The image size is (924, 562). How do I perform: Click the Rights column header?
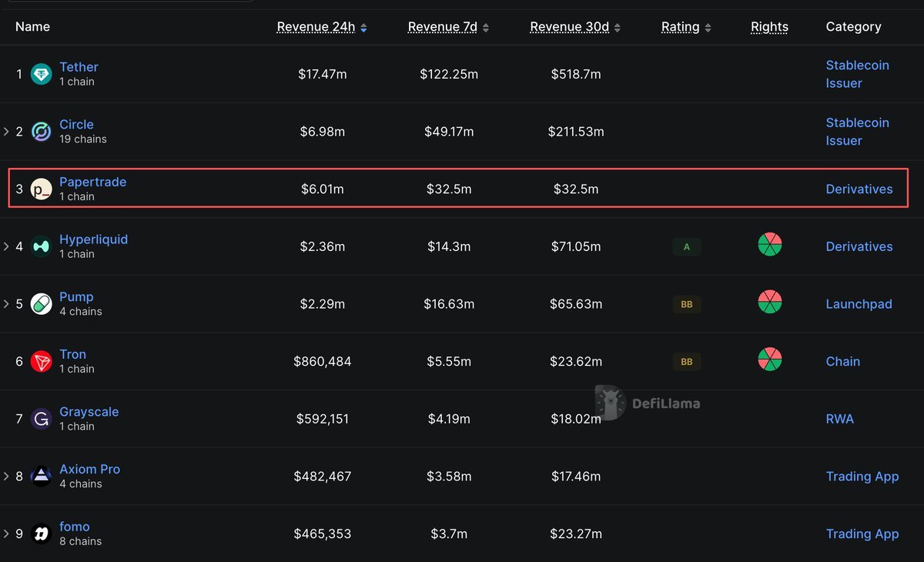[769, 27]
